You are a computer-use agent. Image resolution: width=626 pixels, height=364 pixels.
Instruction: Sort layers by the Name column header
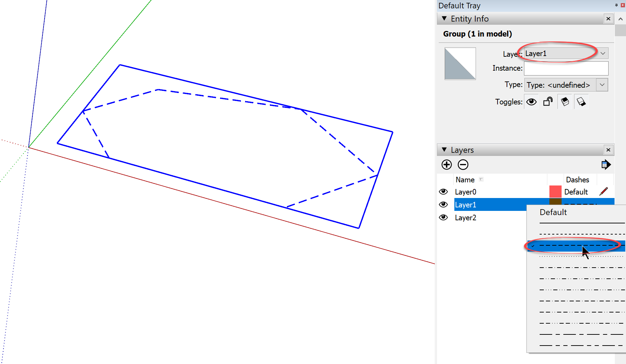tap(465, 180)
